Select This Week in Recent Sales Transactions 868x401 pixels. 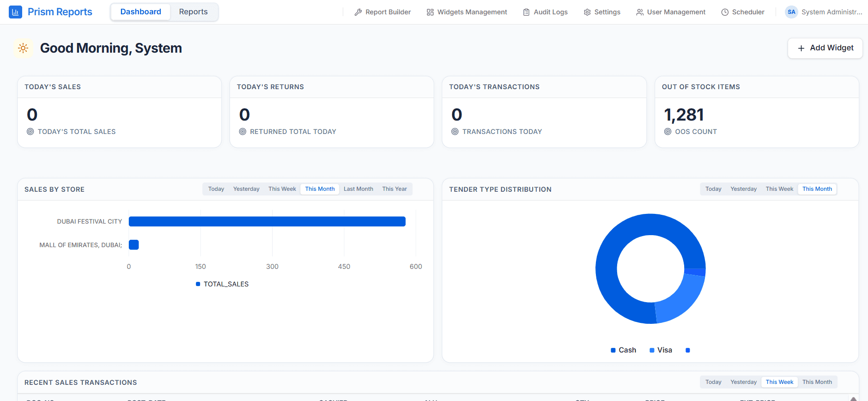[x=779, y=382]
